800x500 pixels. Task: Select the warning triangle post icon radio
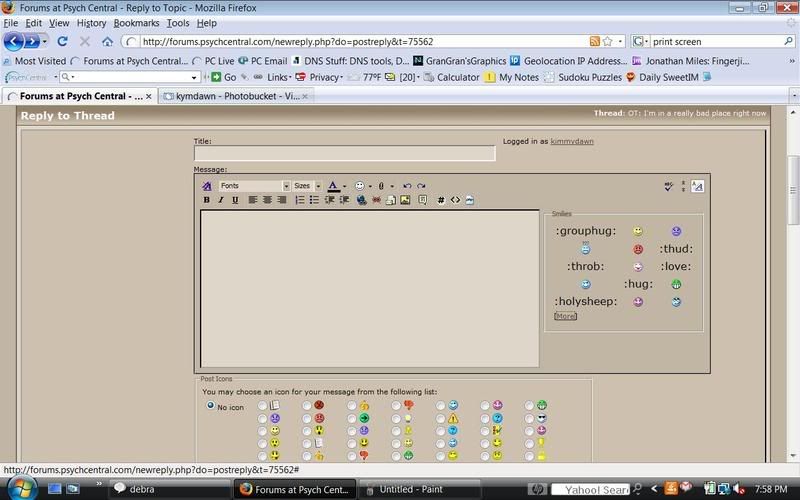(440, 418)
